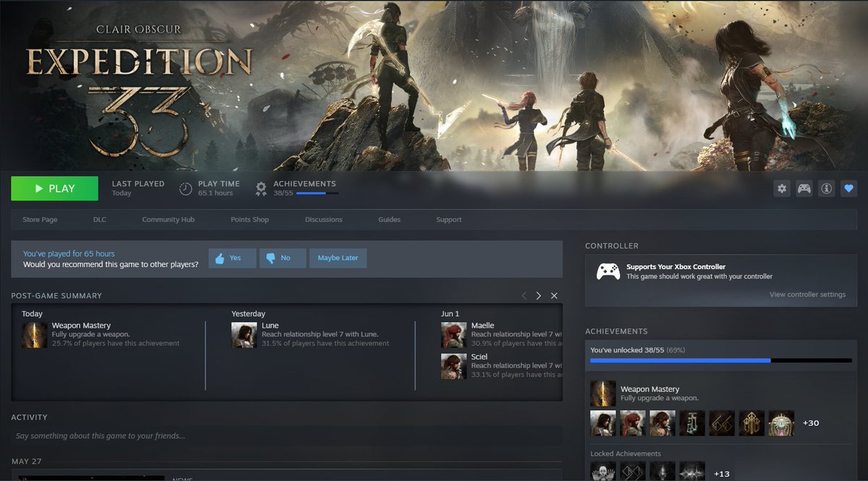868x481 pixels.
Task: Click the Xbox controller icon
Action: click(x=608, y=271)
